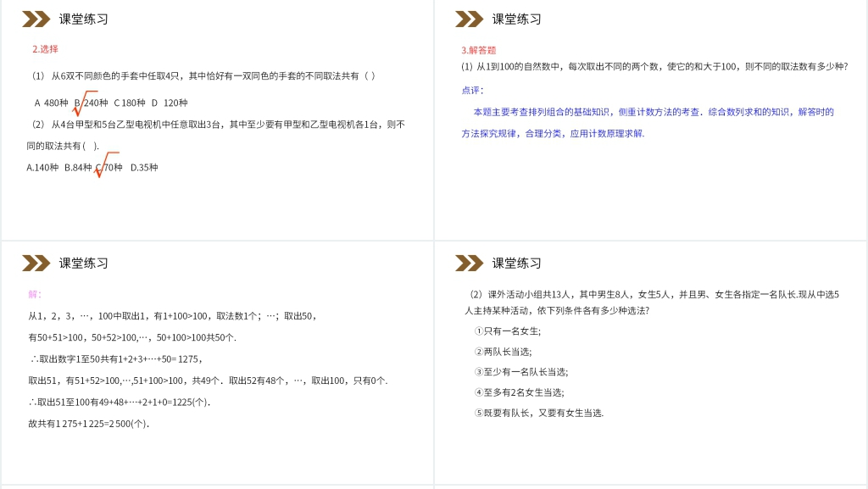Click the chevron icon beside bottom-left 课堂练习 heading
This screenshot has width=868, height=489.
(36, 264)
